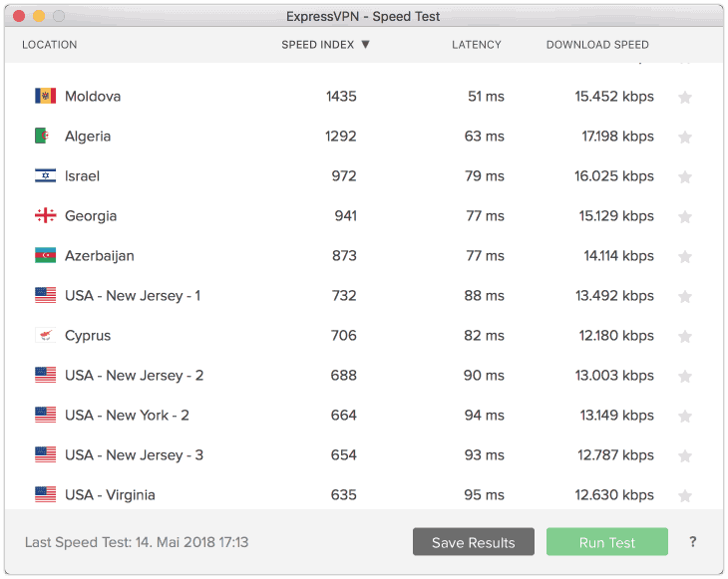Click the latency value 88 ms

485,296
